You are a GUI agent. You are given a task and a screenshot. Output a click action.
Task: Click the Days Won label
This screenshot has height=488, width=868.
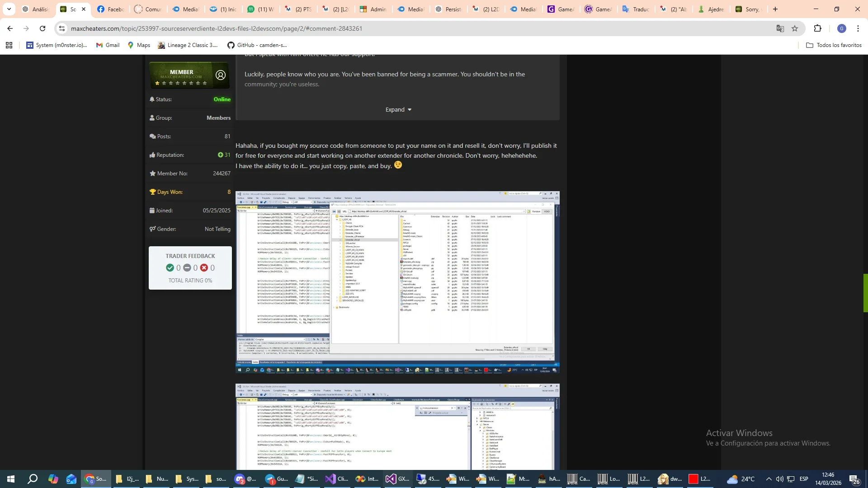[170, 192]
